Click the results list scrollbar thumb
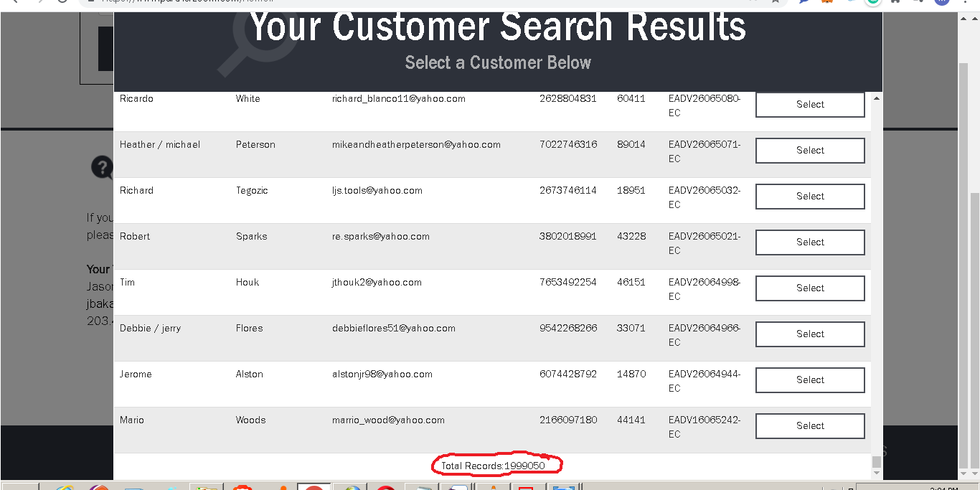The height and width of the screenshot is (490, 980). coord(877,461)
